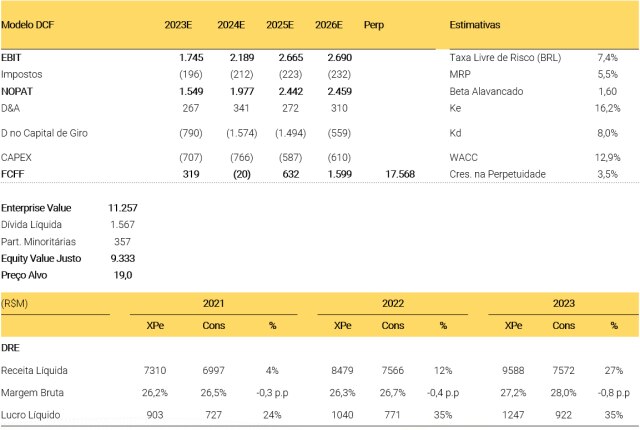
Task: Click the Enterprise Value figure 11.257
Action: point(122,207)
